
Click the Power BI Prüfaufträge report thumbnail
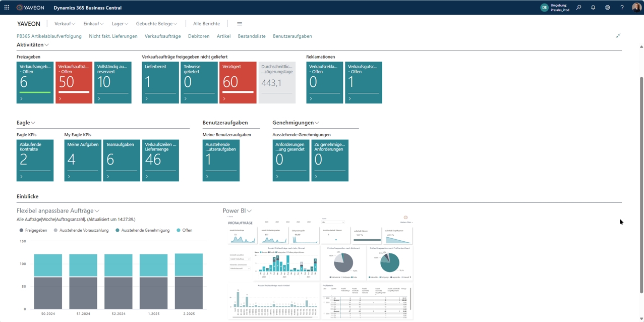tap(320, 267)
